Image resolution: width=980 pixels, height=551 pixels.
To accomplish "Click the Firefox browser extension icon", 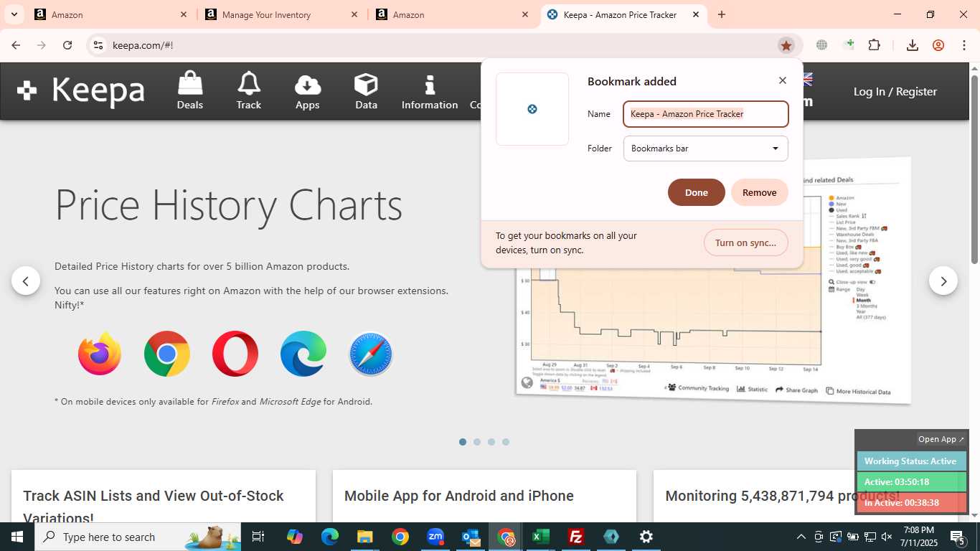I will [100, 354].
